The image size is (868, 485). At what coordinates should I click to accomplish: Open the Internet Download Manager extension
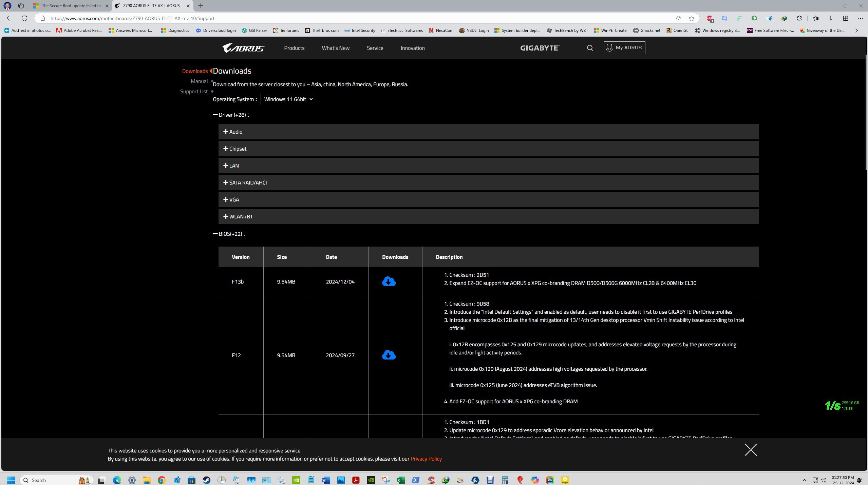(x=784, y=18)
